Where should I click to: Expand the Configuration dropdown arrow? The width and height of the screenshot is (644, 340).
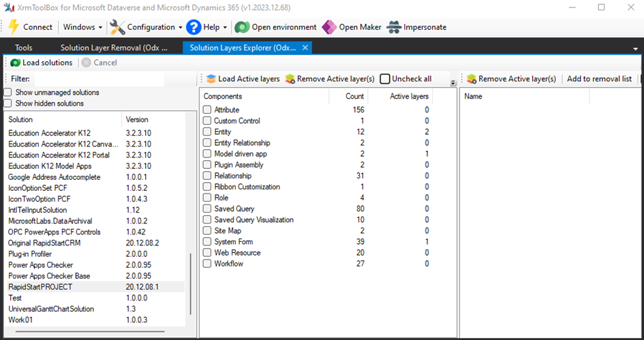181,27
